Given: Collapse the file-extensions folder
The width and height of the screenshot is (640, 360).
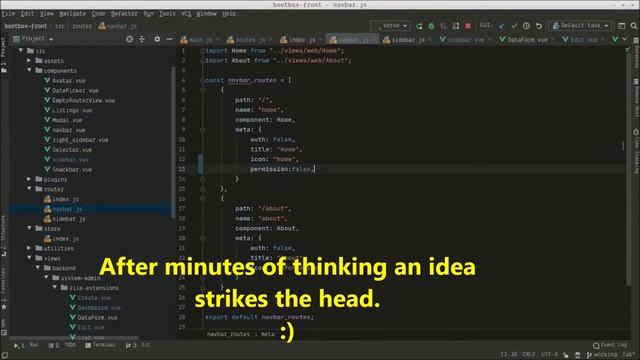Looking at the screenshot, I should (x=55, y=287).
